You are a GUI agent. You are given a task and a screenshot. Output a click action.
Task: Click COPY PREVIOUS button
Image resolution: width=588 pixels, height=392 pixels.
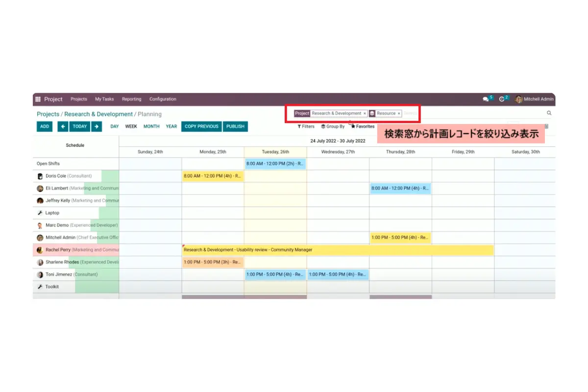[x=201, y=126]
